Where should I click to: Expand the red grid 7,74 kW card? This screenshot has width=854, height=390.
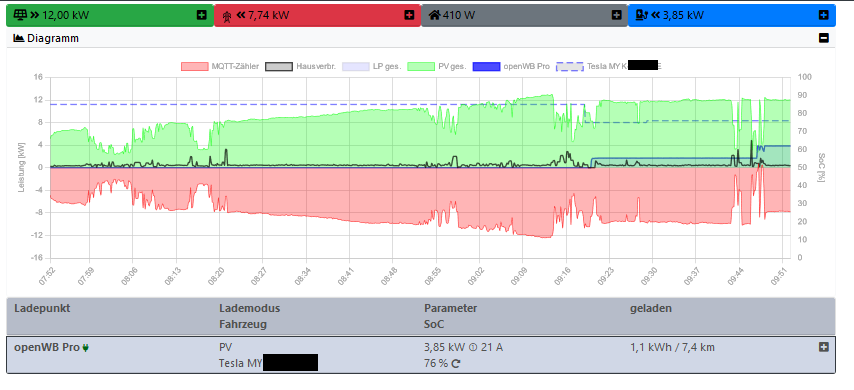[409, 15]
